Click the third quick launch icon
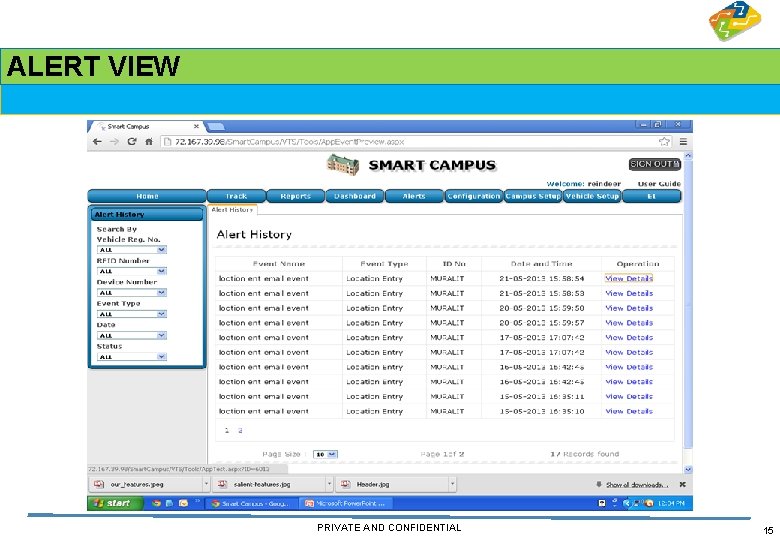780x540 pixels. pyautogui.click(x=183, y=503)
